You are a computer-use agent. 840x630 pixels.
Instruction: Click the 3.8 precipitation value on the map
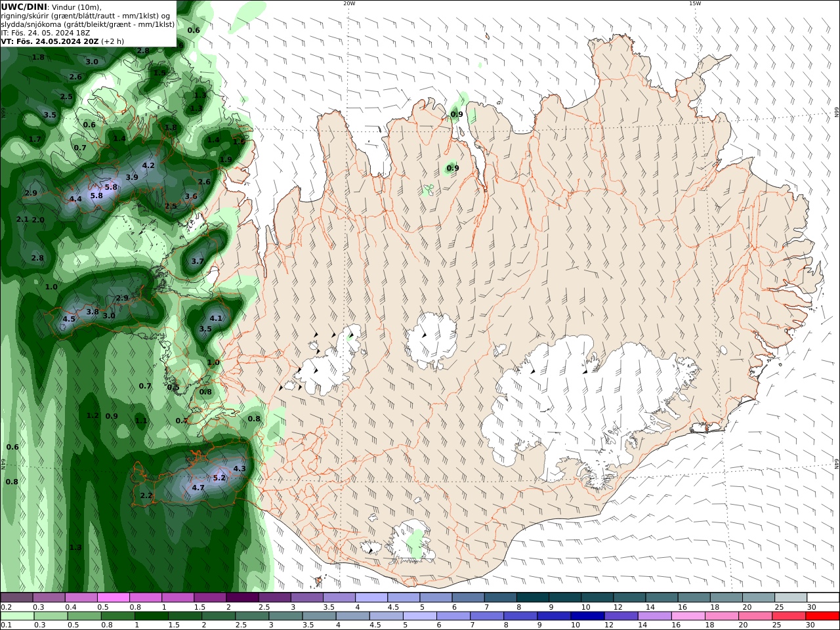pyautogui.click(x=93, y=312)
